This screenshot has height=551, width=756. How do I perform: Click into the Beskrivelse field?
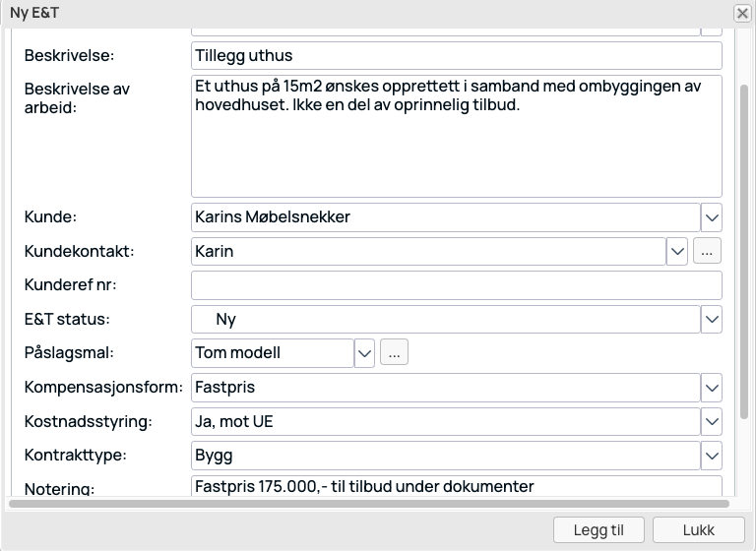[457, 55]
